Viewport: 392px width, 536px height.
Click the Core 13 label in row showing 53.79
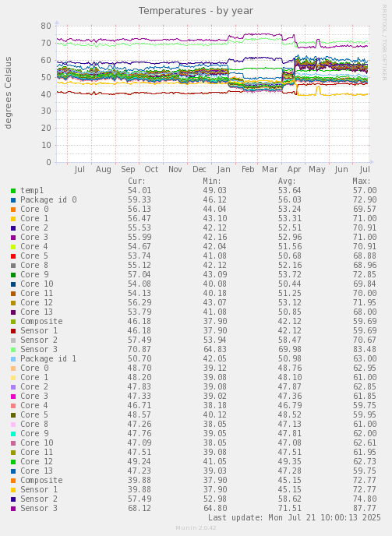37,312
